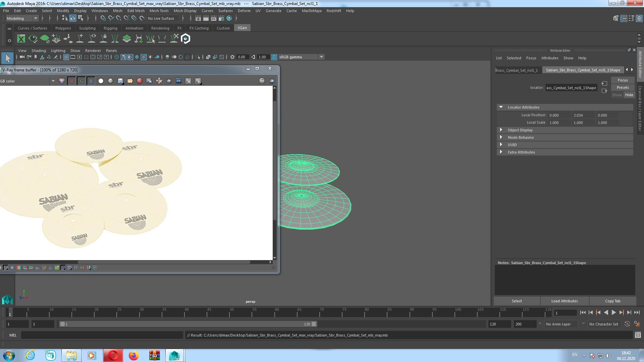The width and height of the screenshot is (644, 362).
Task: Click the XGen density layers icon
Action: point(127,39)
